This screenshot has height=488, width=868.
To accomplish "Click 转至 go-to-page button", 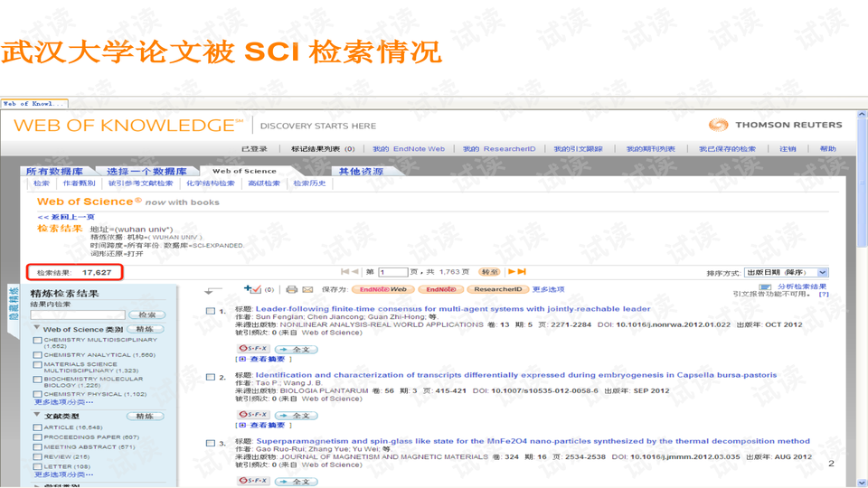I will (x=489, y=272).
